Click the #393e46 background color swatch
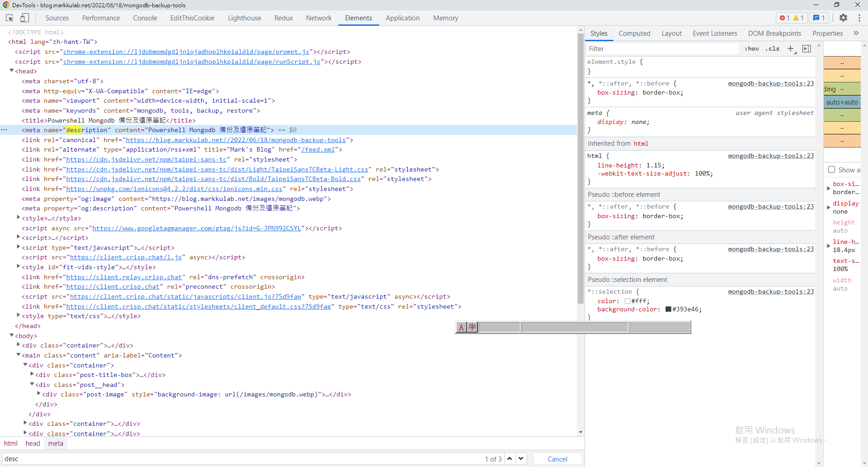Screen dimensions: 868x467 pos(668,310)
